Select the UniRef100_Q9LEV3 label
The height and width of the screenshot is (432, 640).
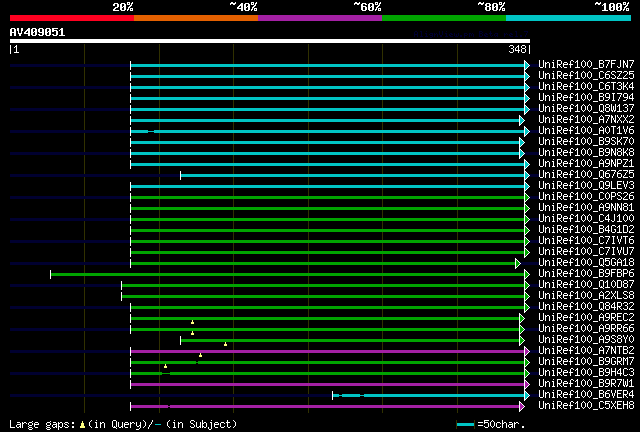click(586, 186)
